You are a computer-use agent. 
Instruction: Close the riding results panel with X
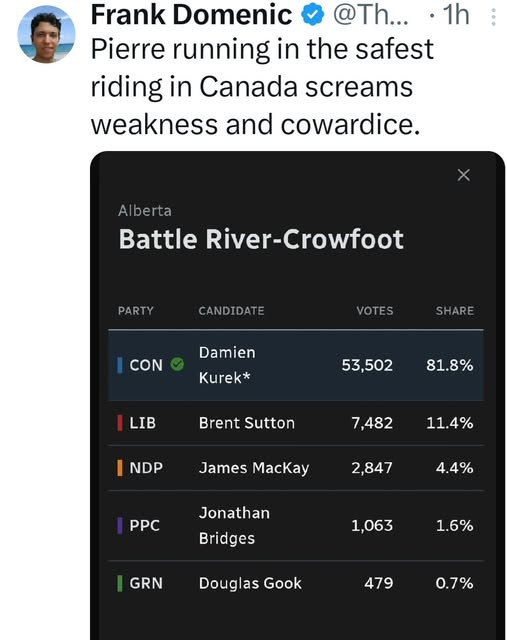(463, 175)
